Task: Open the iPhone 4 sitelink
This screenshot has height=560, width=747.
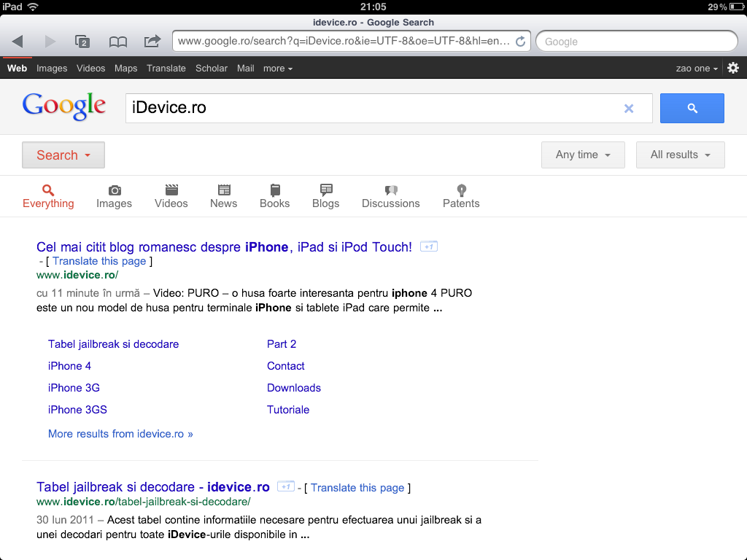Action: pyautogui.click(x=69, y=366)
